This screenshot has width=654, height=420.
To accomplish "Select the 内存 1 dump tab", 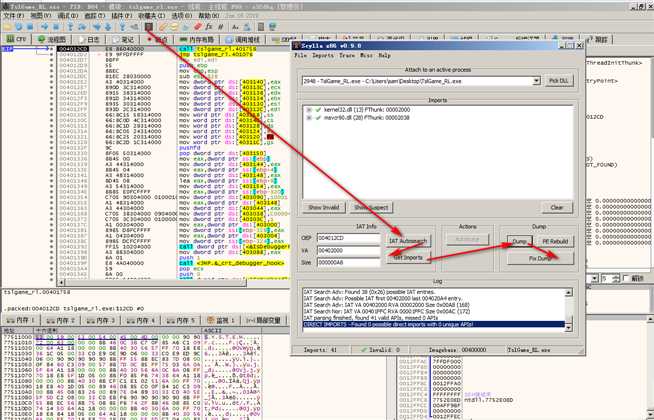I will [22, 320].
